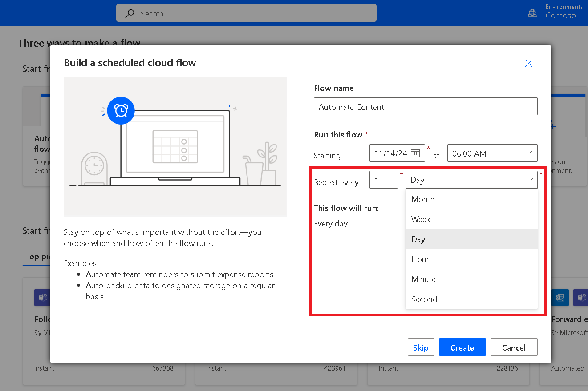Image resolution: width=588 pixels, height=391 pixels.
Task: Click the Skip button
Action: (x=421, y=347)
